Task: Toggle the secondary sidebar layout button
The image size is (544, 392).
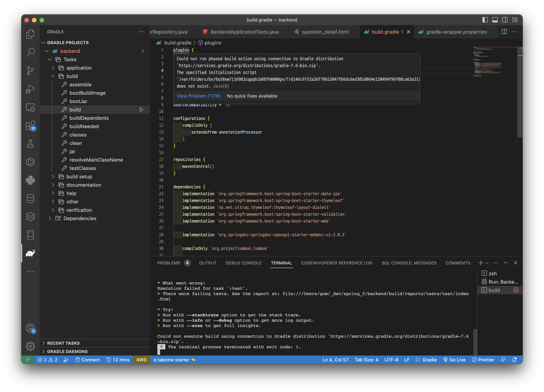Action: (505, 20)
